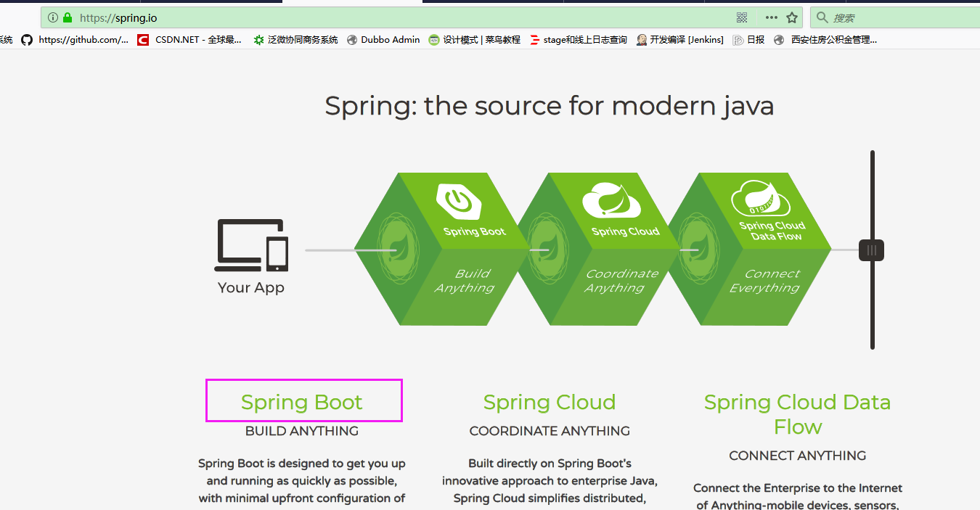
Task: Open the page actions three-dot menu
Action: pyautogui.click(x=771, y=17)
